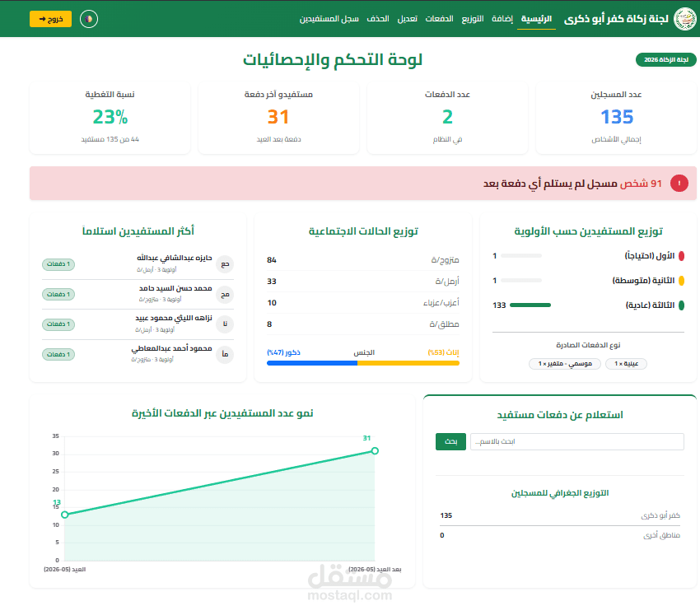Click the committee logo emblem
Screen dimensions: 700x615
pos(684,19)
